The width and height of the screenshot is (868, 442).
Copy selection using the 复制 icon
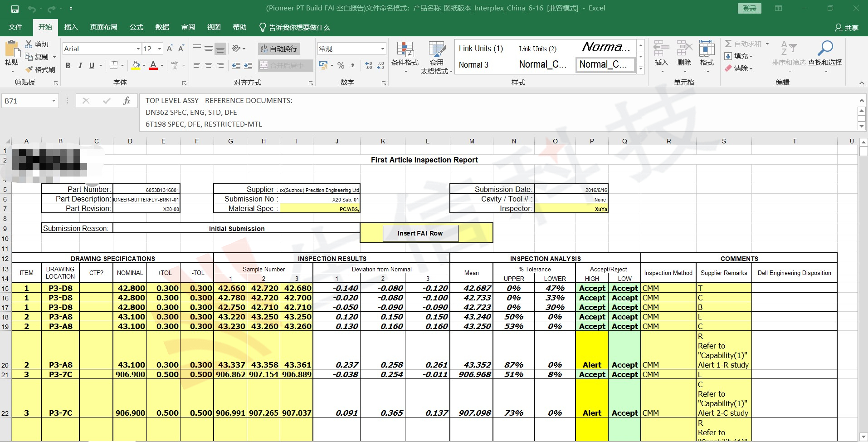29,57
